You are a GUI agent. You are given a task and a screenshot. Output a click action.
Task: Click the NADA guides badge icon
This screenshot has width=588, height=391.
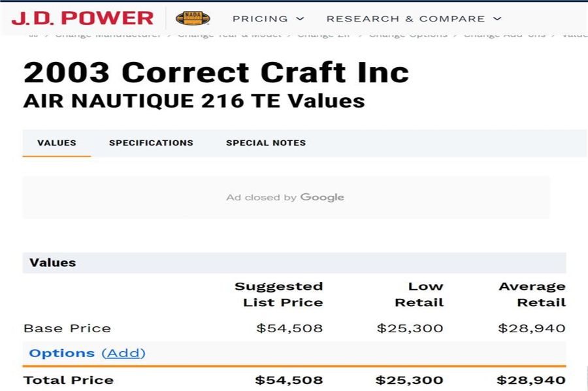pyautogui.click(x=193, y=18)
